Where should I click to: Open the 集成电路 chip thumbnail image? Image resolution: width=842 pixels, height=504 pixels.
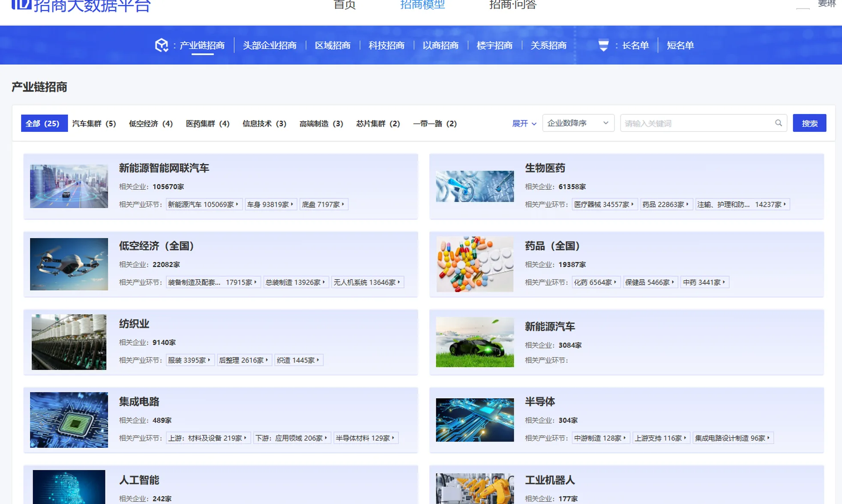69,420
